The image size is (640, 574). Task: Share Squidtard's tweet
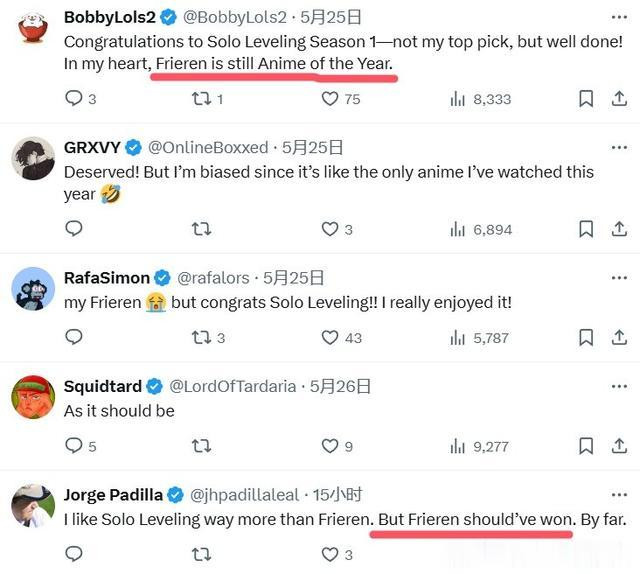tap(617, 446)
